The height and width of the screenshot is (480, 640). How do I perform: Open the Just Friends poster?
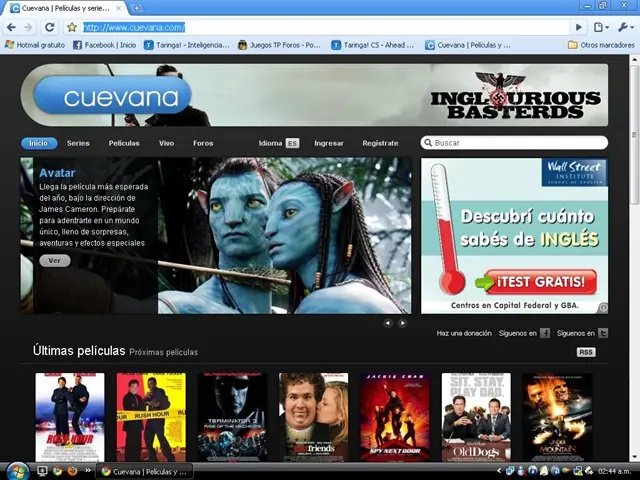313,417
